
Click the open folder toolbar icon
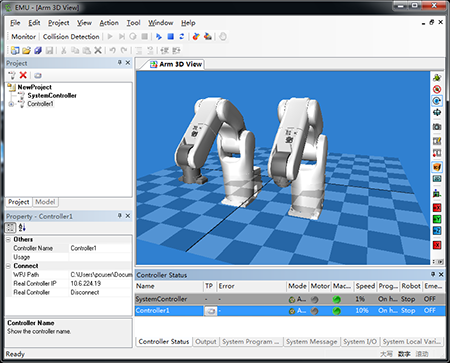[x=26, y=50]
